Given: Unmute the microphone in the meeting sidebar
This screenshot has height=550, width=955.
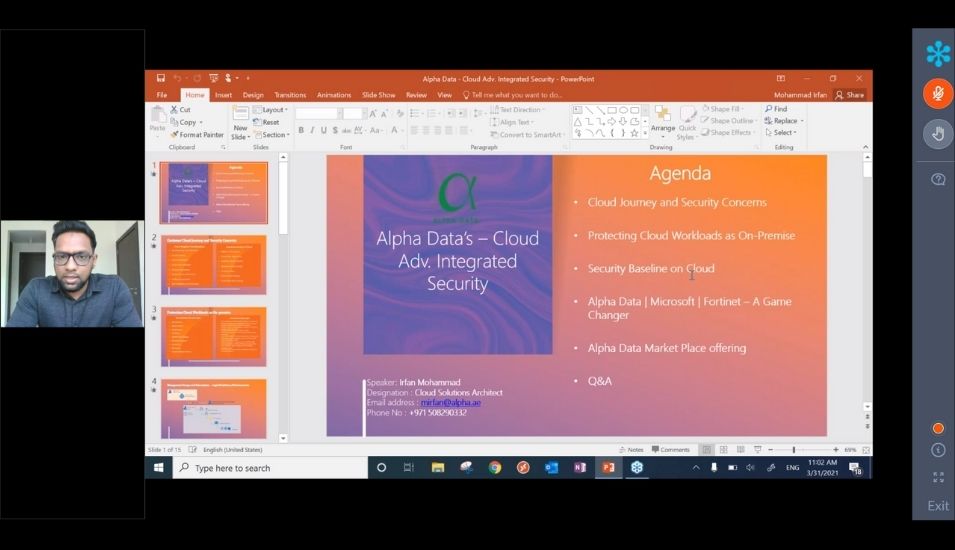Looking at the screenshot, I should coord(938,94).
